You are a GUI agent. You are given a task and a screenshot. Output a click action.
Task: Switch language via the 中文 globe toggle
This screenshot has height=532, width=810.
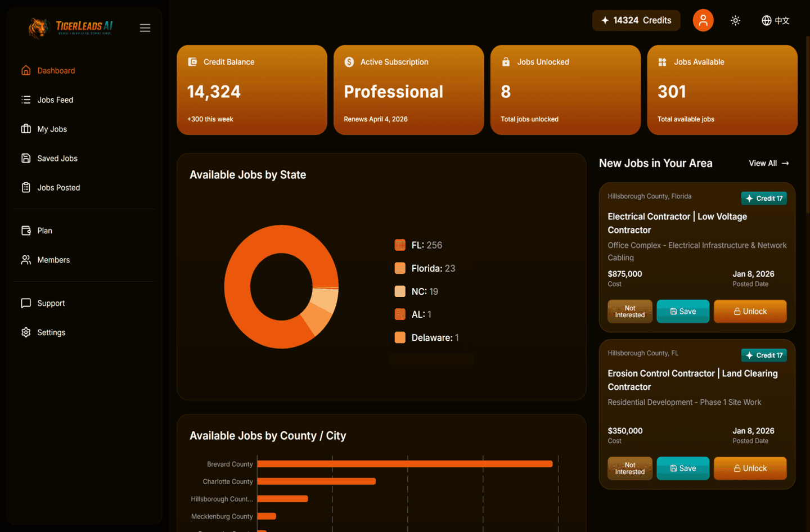[x=775, y=20]
